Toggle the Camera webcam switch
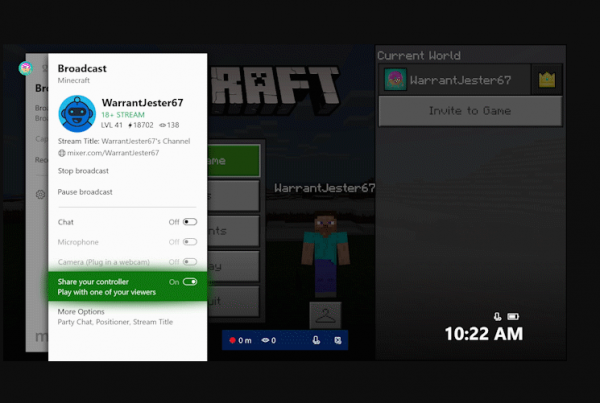This screenshot has width=600, height=403. (190, 262)
